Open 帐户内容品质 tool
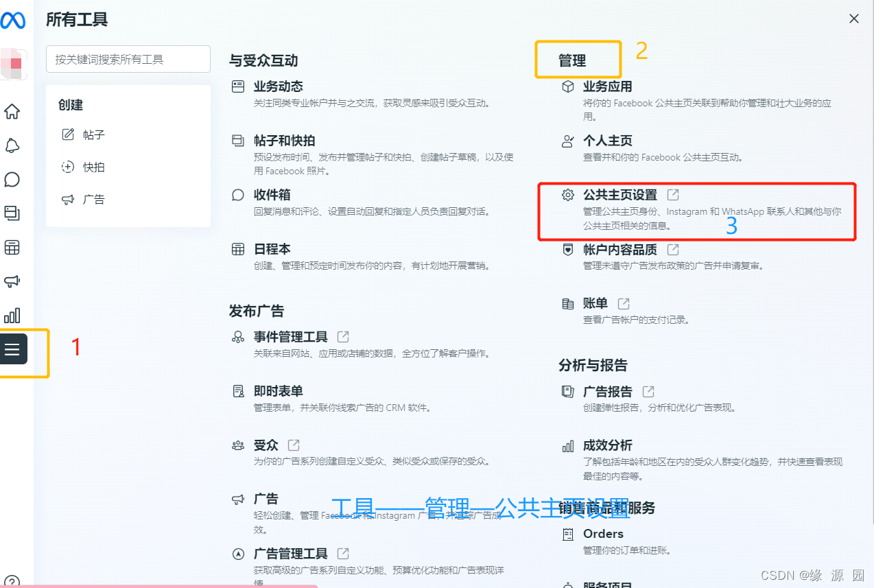 [x=620, y=249]
